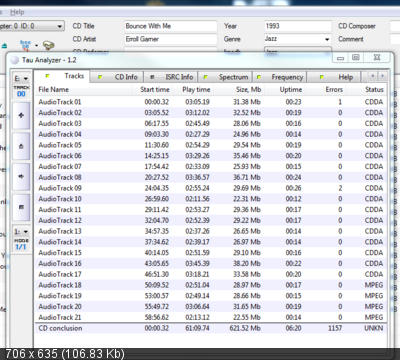Image resolution: width=400 pixels, height=360 pixels.
Task: Click the eject icon in the background window toolbar
Action: tap(4, 46)
